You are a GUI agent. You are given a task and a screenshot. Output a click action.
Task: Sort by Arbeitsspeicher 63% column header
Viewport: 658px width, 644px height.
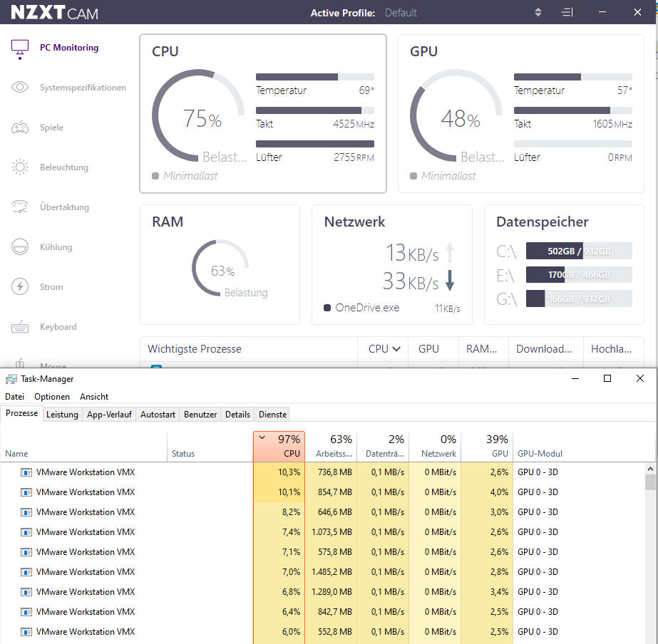pos(331,447)
